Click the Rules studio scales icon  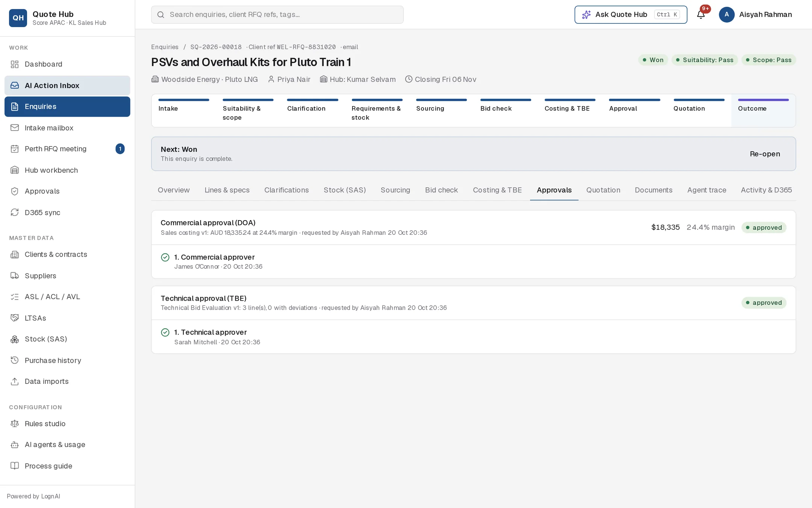tap(15, 424)
